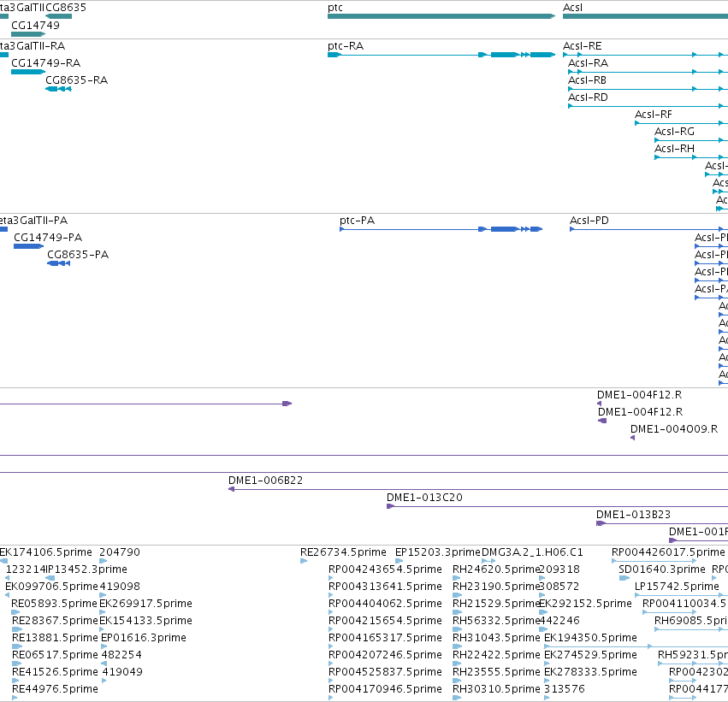The height and width of the screenshot is (702, 728).
Task: Click EST label RE28367.5prime
Action: (55, 622)
